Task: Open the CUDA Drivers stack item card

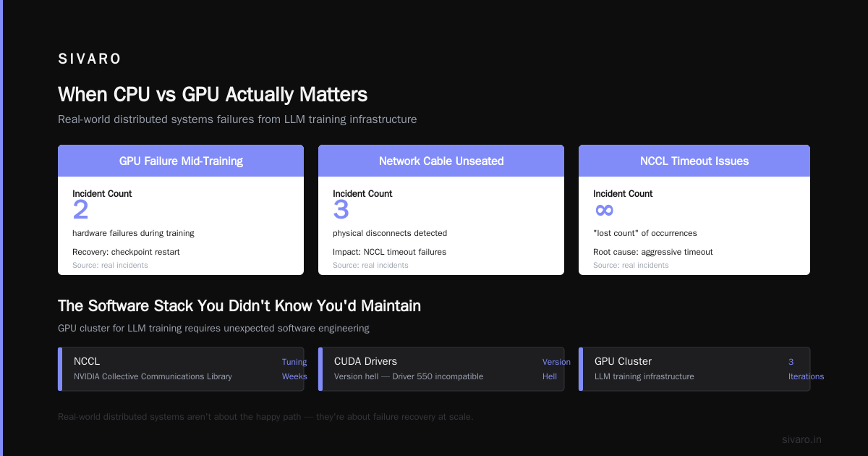Action: pyautogui.click(x=441, y=369)
